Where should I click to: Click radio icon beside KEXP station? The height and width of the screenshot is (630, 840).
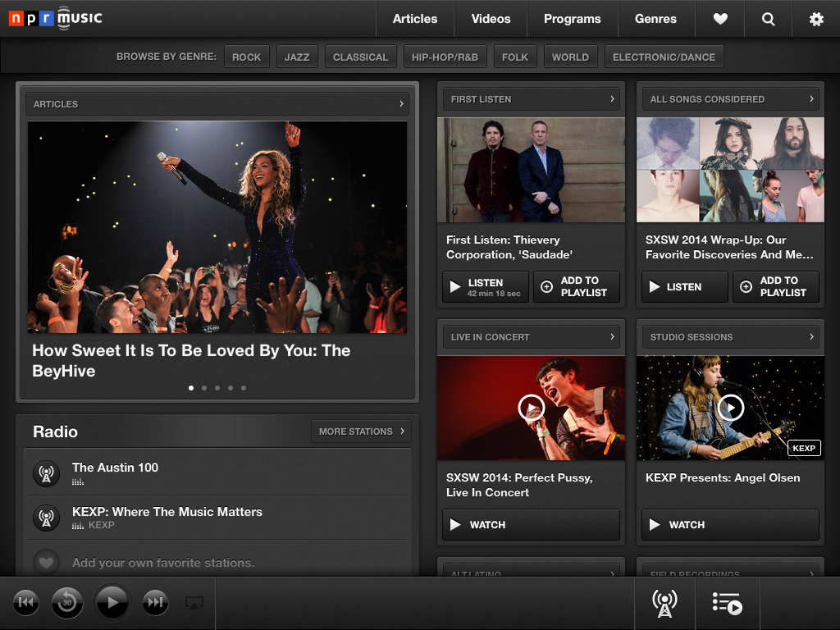click(x=46, y=518)
